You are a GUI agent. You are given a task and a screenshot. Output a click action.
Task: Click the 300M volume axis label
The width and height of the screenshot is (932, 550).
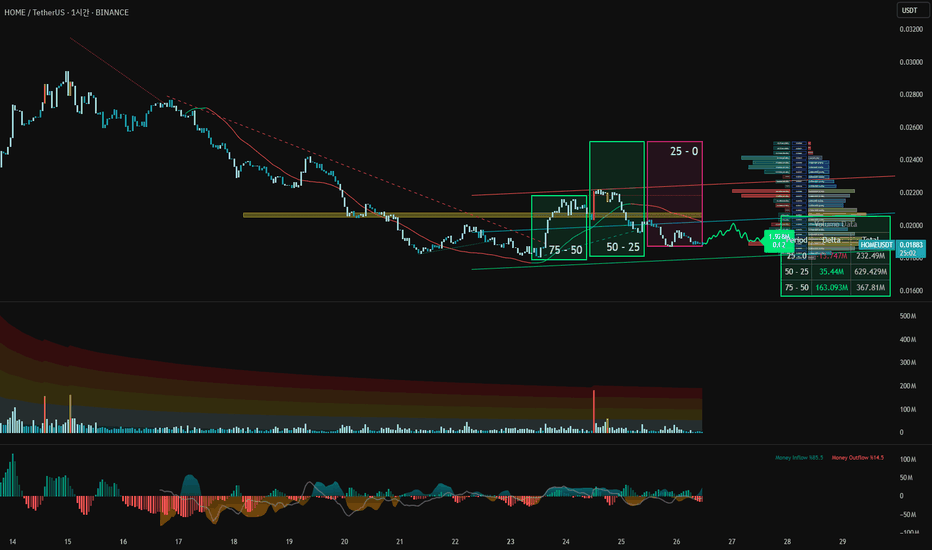click(908, 363)
